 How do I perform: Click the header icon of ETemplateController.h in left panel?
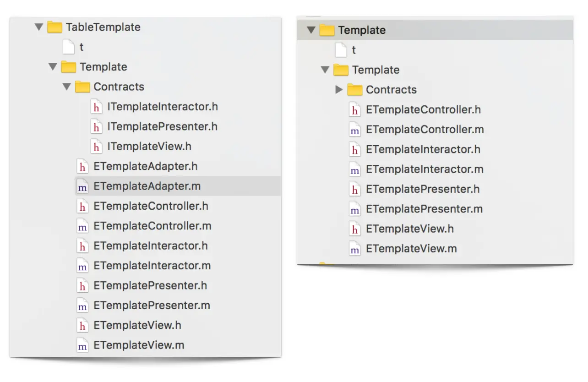click(82, 207)
